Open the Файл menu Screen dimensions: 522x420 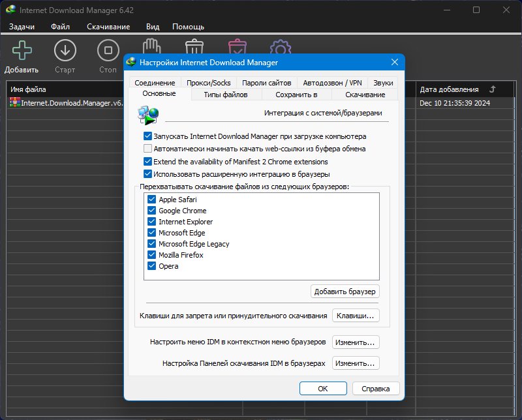(60, 27)
